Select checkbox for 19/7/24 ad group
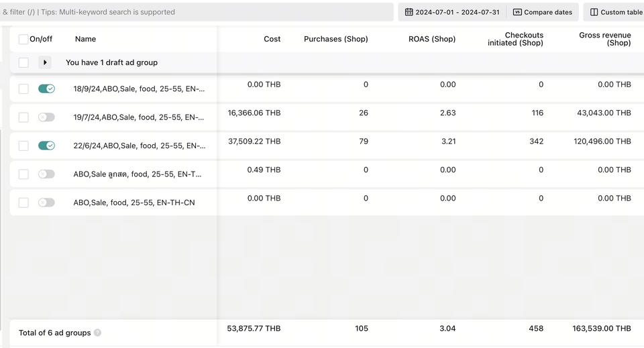This screenshot has width=644, height=348. (23, 117)
